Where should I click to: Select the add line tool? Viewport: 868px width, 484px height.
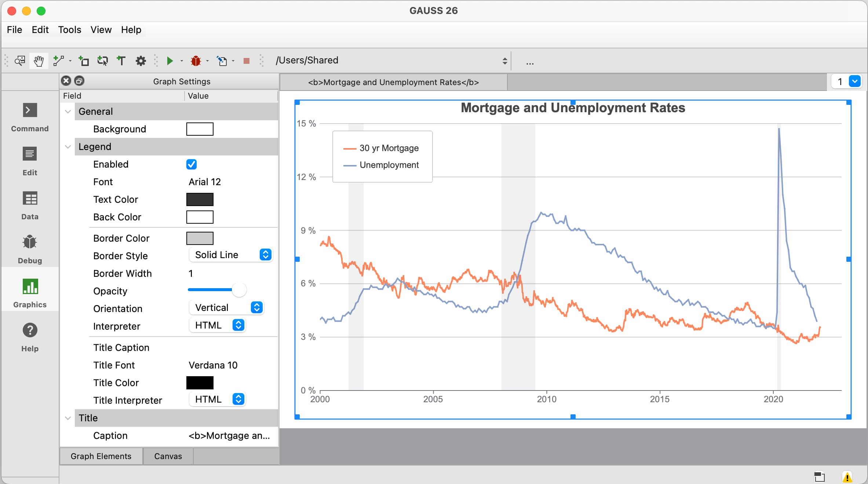click(59, 61)
